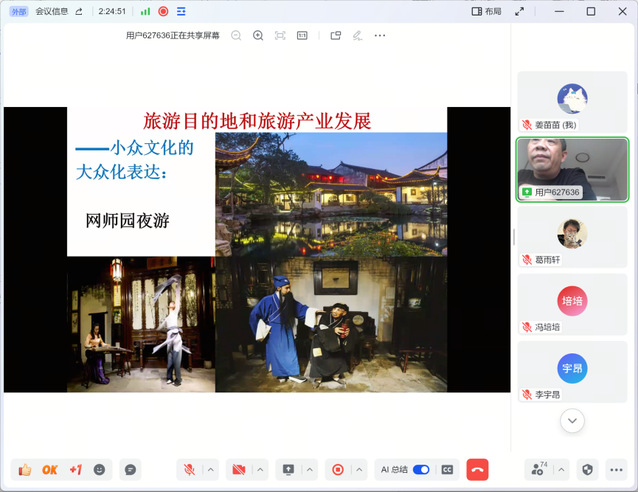Viewport: 638px width, 492px height.
Task: Open the emoji reactions picker
Action: click(100, 469)
